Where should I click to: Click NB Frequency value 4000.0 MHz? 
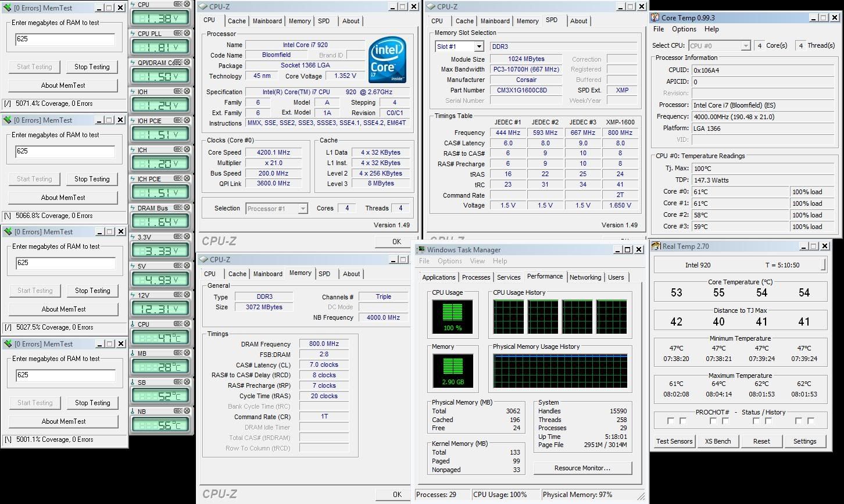click(x=383, y=317)
